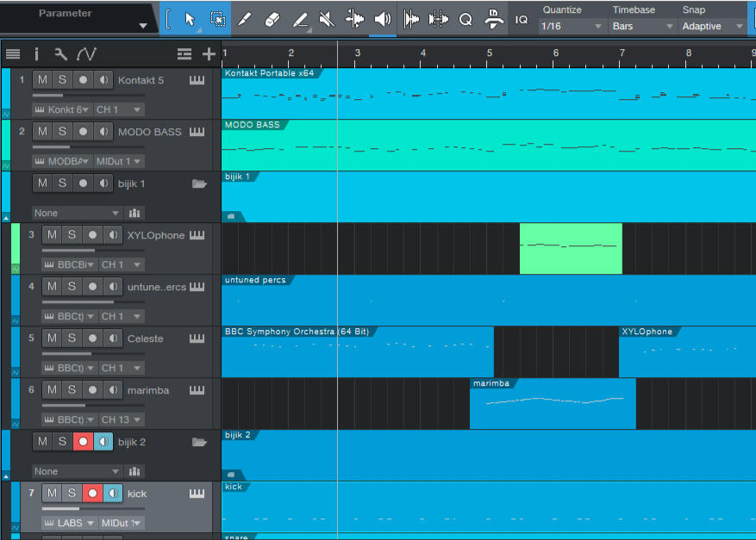Choose the Mute tool in toolbar
The image size is (756, 540).
tap(327, 19)
